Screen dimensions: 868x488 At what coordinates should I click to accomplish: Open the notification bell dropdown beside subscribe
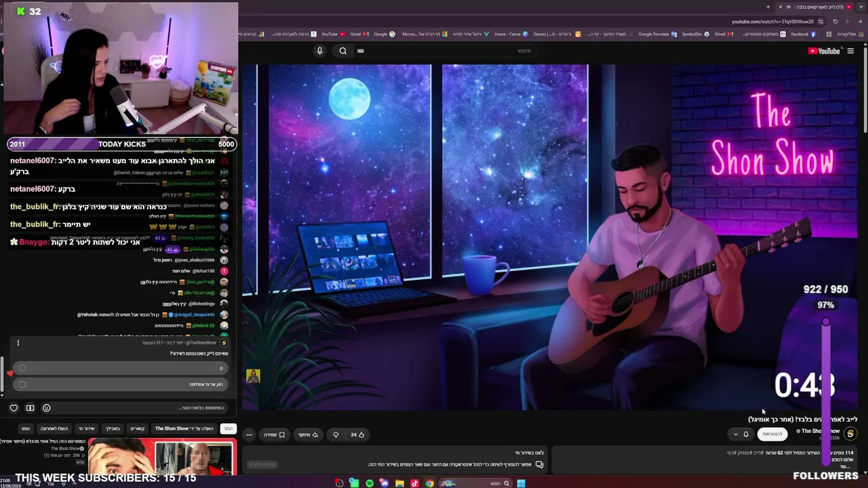point(741,434)
